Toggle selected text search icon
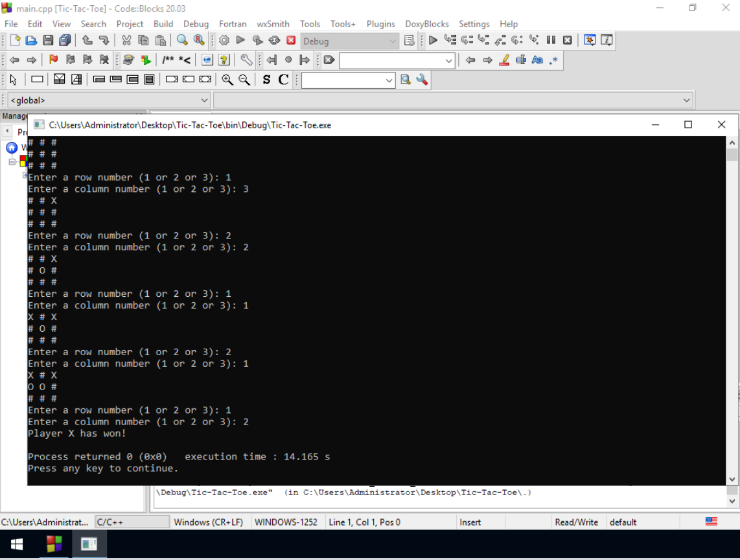 click(520, 60)
